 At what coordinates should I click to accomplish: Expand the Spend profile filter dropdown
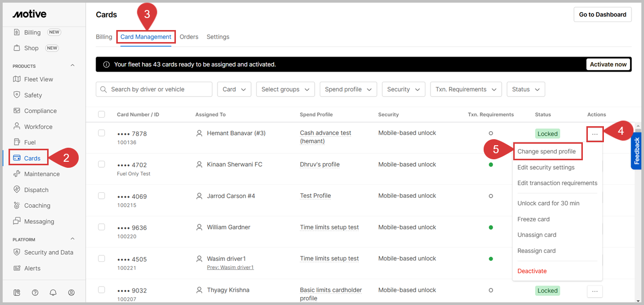coord(348,89)
